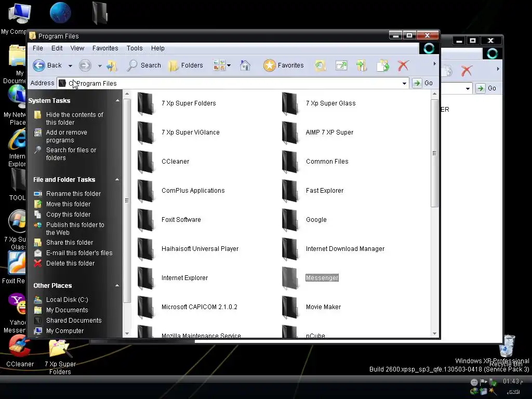The height and width of the screenshot is (399, 532).
Task: Open the Forward history dropdown arrow
Action: tap(100, 66)
